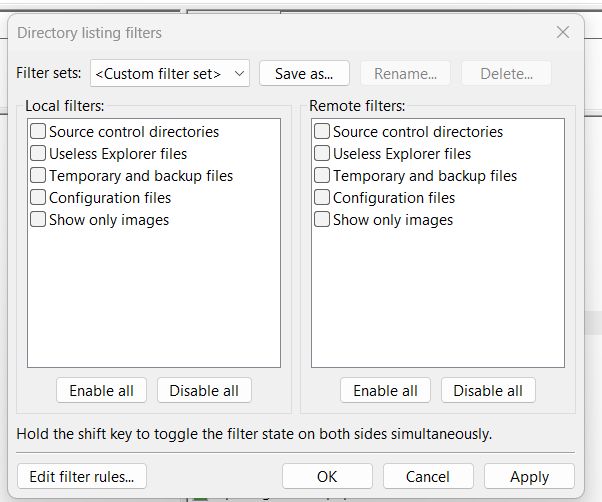Click the Save as... button
This screenshot has width=602, height=502.
pos(304,73)
